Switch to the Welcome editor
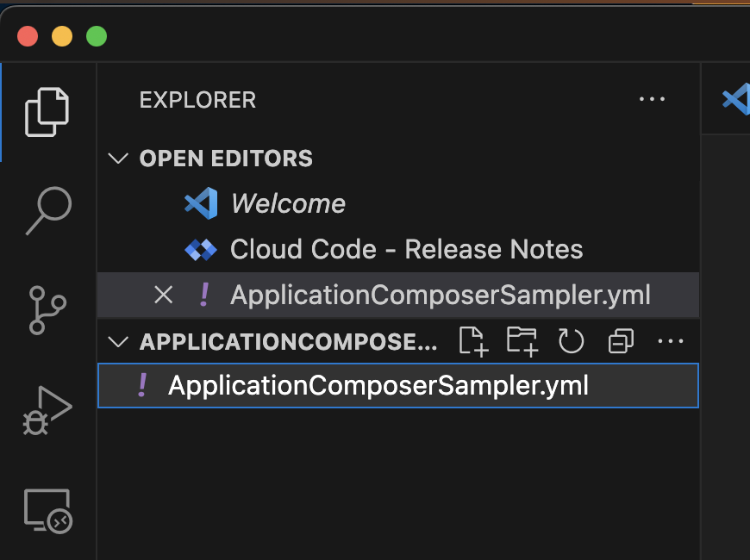 [x=287, y=203]
